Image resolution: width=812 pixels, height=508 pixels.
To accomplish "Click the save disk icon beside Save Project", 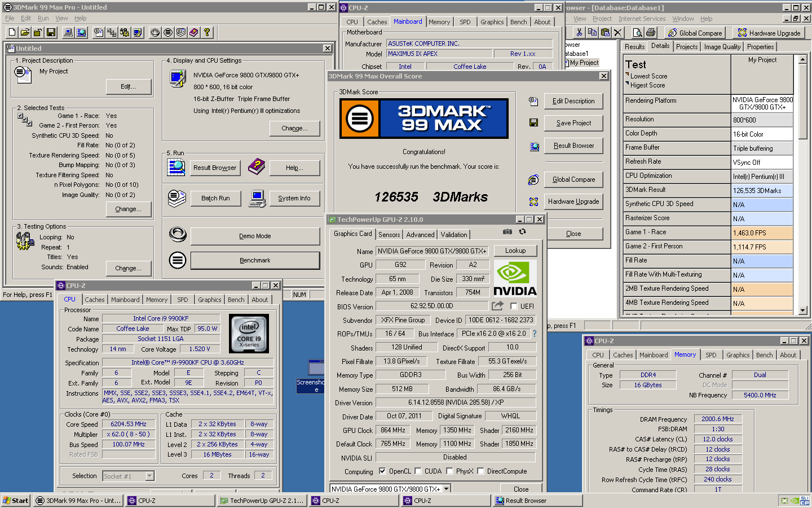I will [533, 122].
